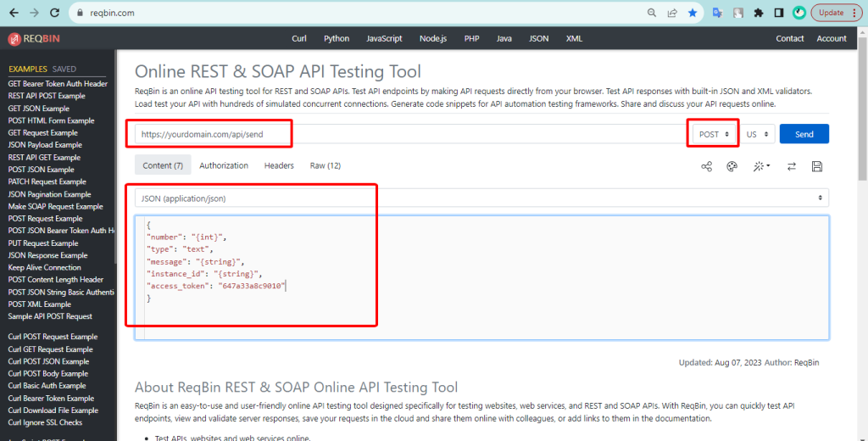
Task: Open the US server region dropdown
Action: tap(758, 134)
